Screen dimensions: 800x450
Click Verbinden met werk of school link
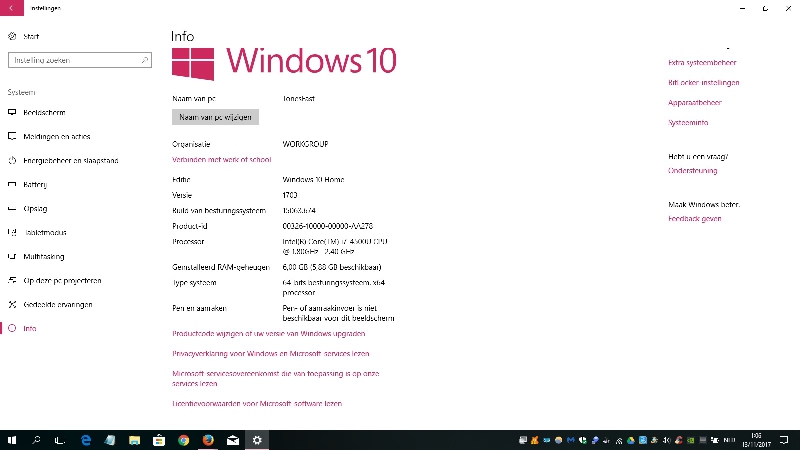[x=221, y=159]
